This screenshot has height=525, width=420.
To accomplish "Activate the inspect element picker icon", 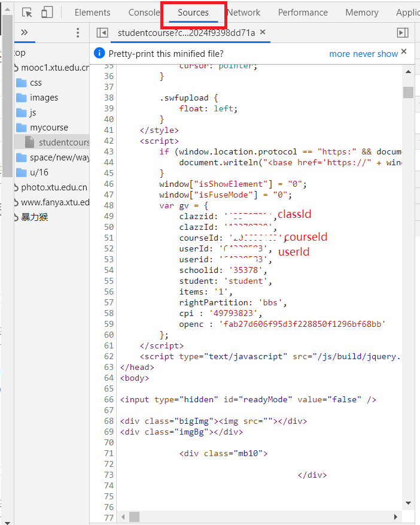I will [x=27, y=13].
